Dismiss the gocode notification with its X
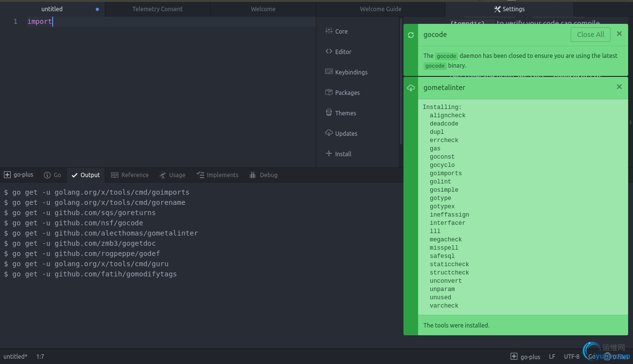The height and width of the screenshot is (364, 633). pyautogui.click(x=619, y=34)
